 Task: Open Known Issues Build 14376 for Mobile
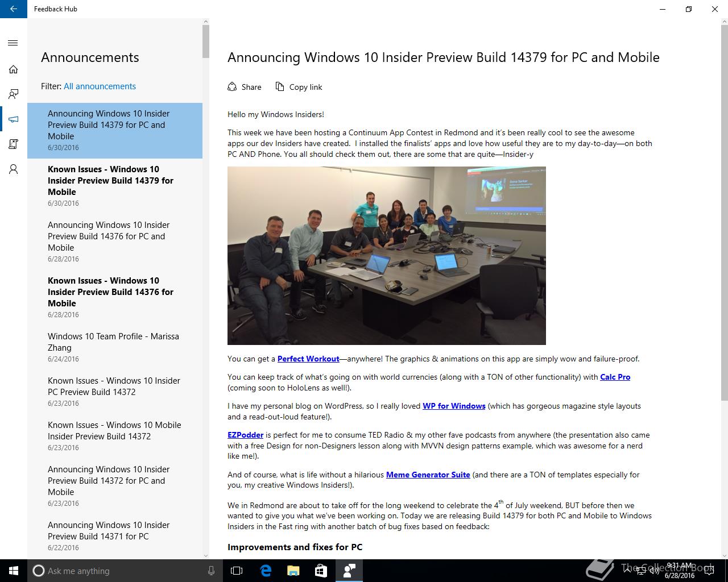pyautogui.click(x=115, y=297)
